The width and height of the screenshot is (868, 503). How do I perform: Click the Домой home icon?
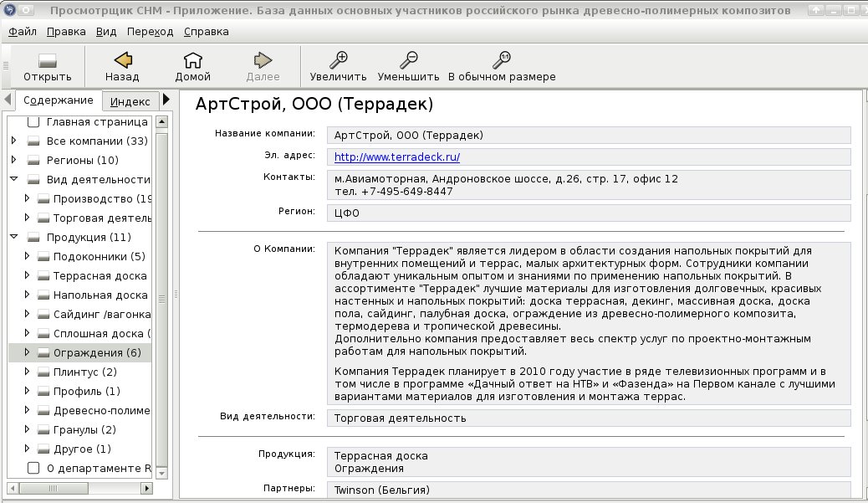pyautogui.click(x=192, y=59)
